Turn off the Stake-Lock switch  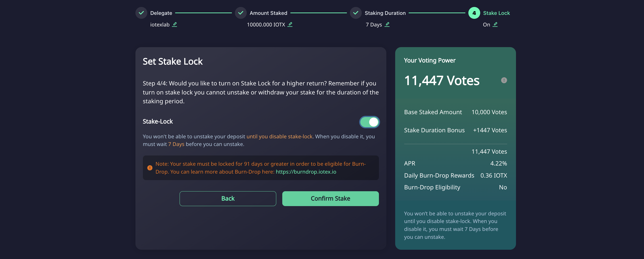coord(369,122)
